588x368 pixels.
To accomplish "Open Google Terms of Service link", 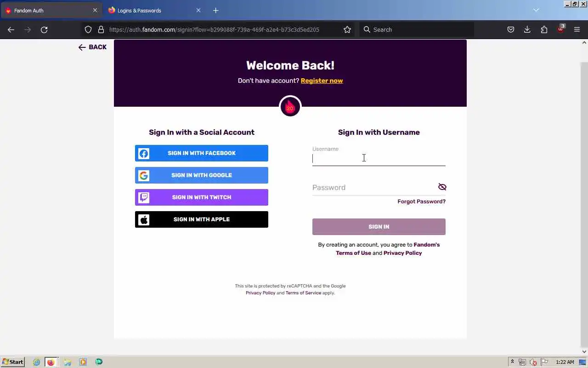I will point(303,293).
